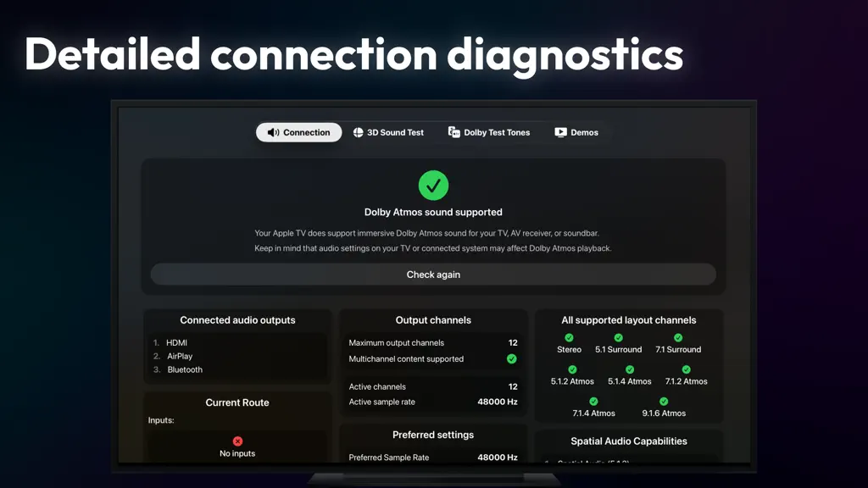Click the Active sample rate 48000 Hz value

point(497,402)
